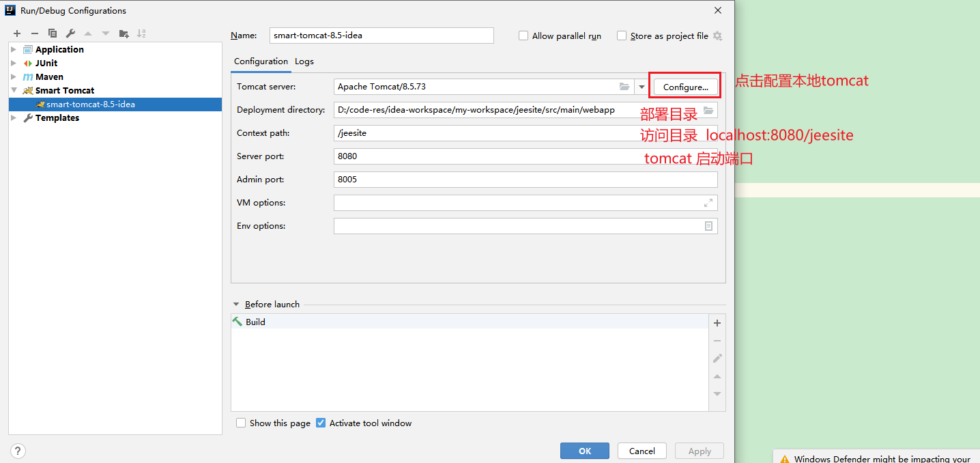Viewport: 980px width, 463px height.
Task: Browse for Deployment directory folder
Action: (708, 110)
